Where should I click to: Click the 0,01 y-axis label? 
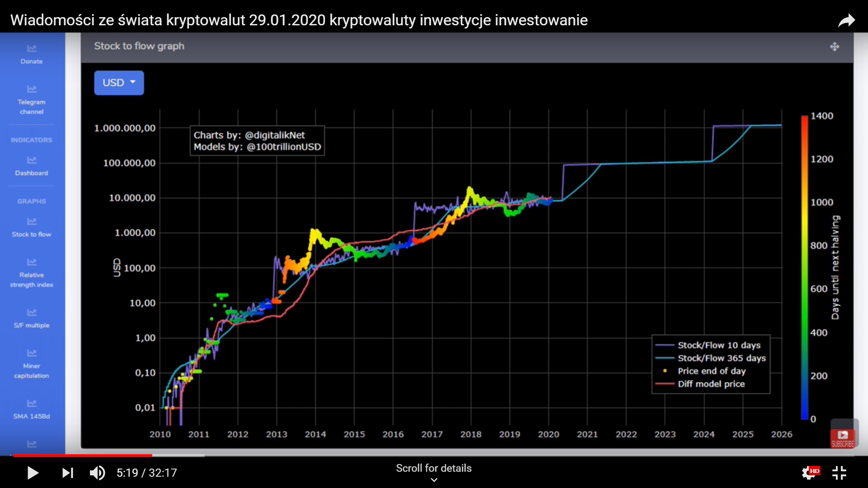(x=145, y=408)
